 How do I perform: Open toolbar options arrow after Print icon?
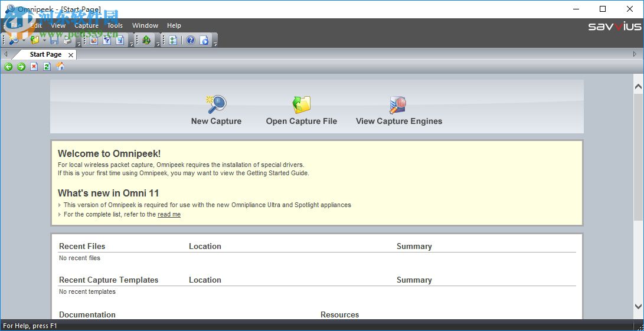pos(79,44)
